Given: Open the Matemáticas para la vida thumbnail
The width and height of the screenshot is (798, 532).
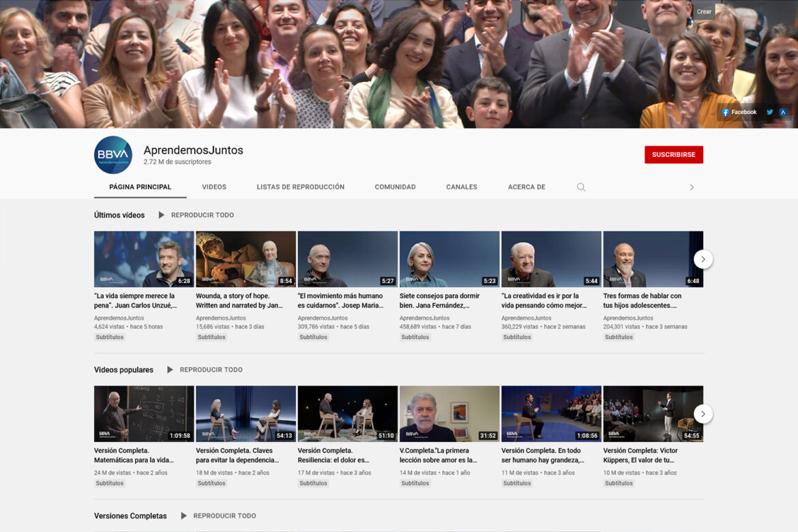Looking at the screenshot, I should pyautogui.click(x=144, y=413).
